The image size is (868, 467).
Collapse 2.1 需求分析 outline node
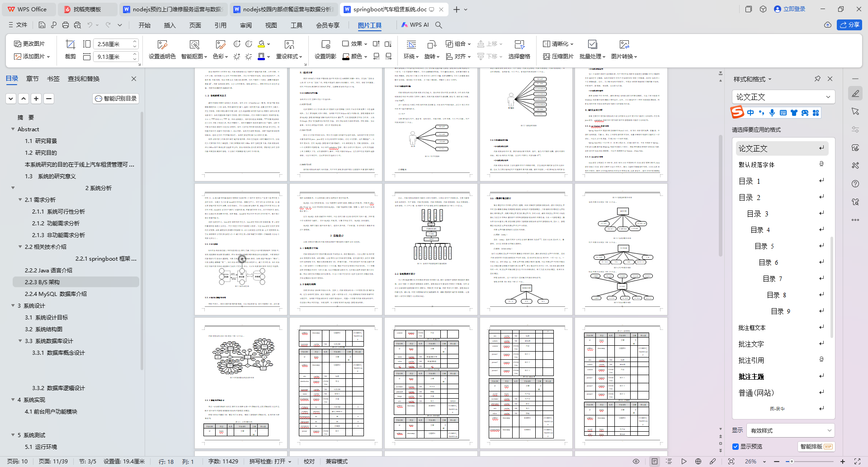[x=20, y=200]
